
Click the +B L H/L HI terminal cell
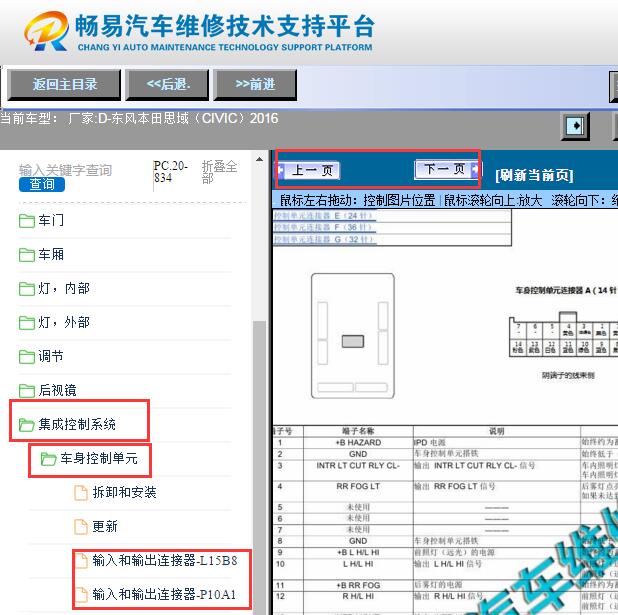point(358,552)
